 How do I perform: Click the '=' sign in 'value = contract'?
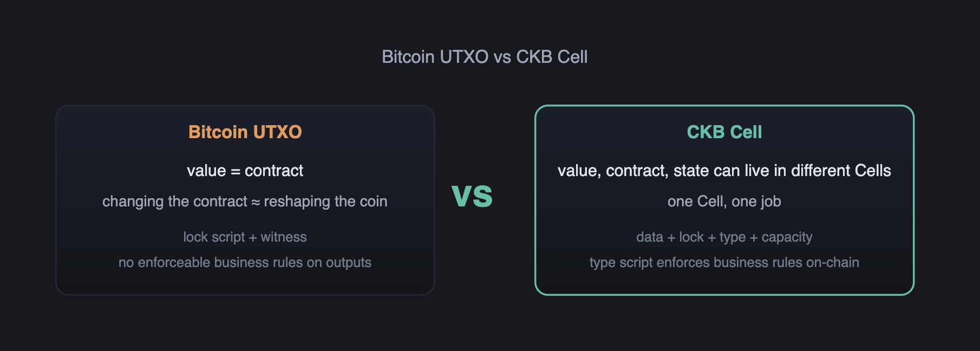236,171
